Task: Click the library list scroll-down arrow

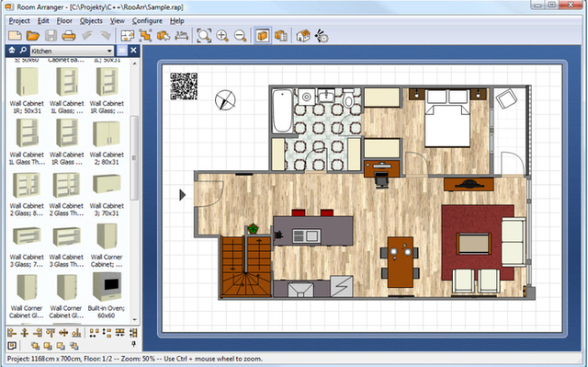Action: pyautogui.click(x=135, y=320)
